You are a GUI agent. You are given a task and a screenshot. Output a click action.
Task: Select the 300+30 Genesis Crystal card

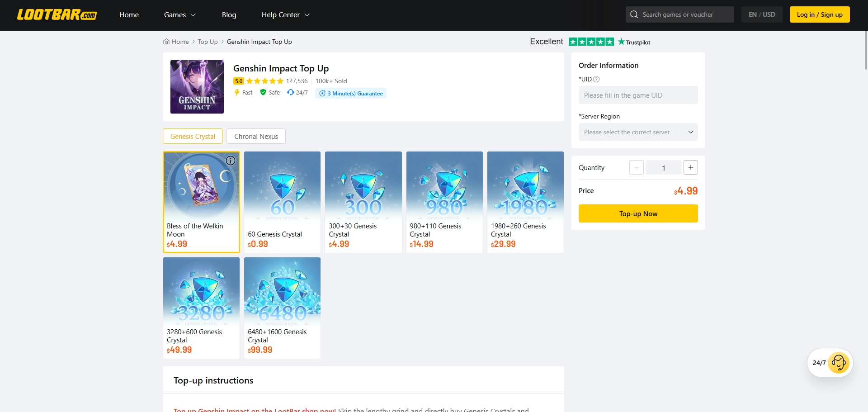click(x=363, y=202)
